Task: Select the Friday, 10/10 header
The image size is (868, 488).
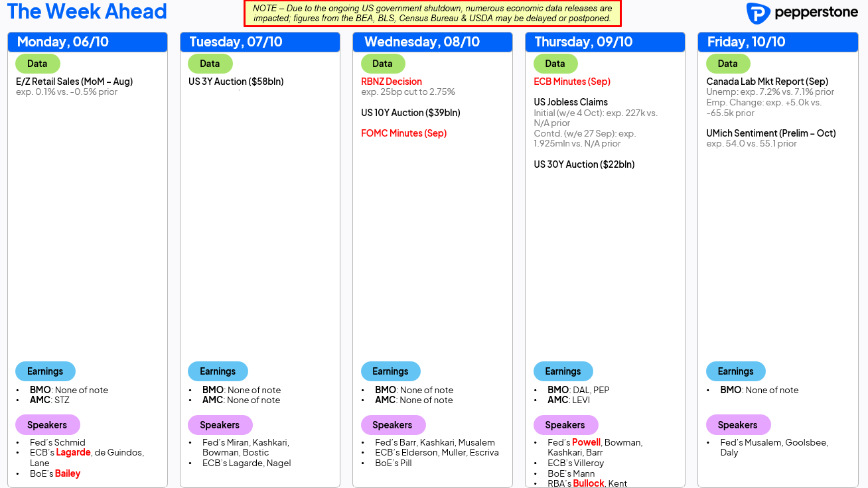Action: (778, 42)
